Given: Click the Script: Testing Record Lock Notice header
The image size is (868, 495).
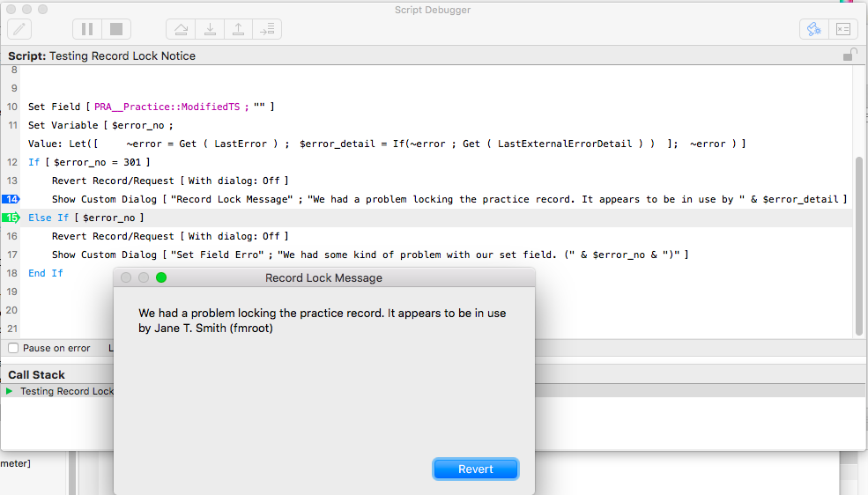Looking at the screenshot, I should pyautogui.click(x=102, y=55).
